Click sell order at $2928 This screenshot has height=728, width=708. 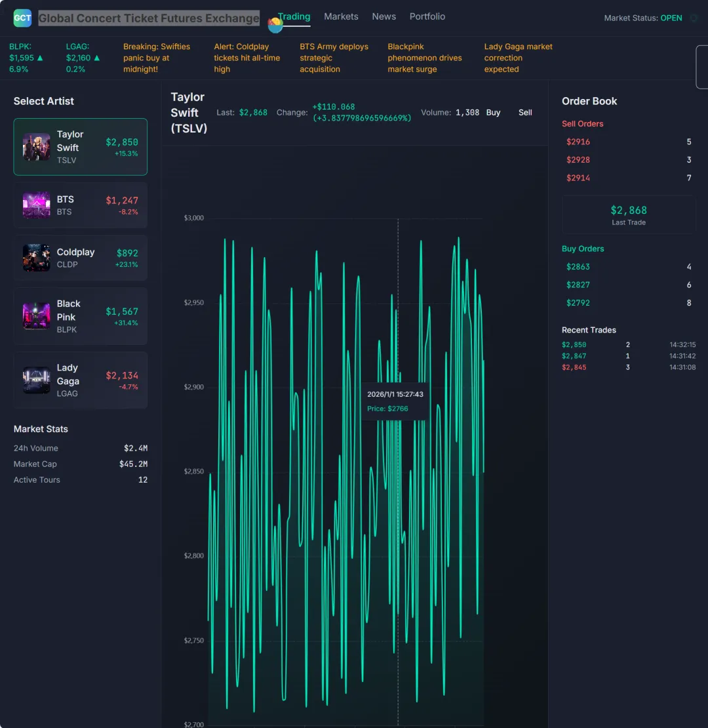(x=629, y=160)
